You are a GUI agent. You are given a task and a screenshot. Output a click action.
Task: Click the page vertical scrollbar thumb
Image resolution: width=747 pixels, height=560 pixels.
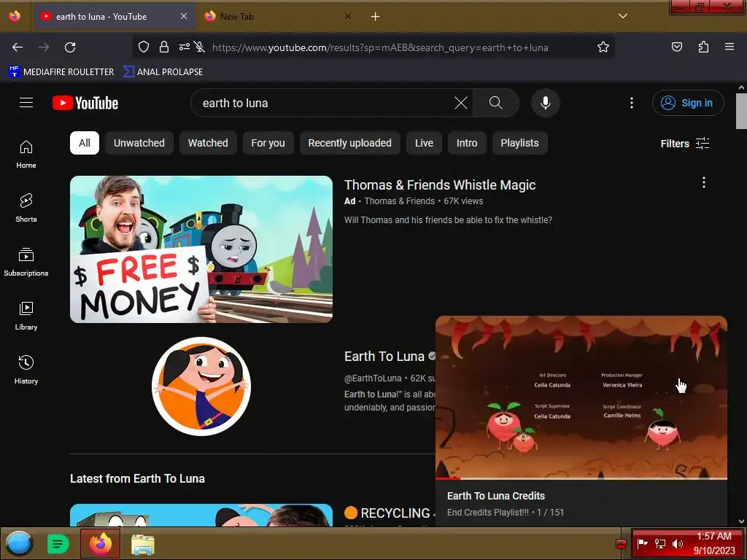pyautogui.click(x=741, y=111)
